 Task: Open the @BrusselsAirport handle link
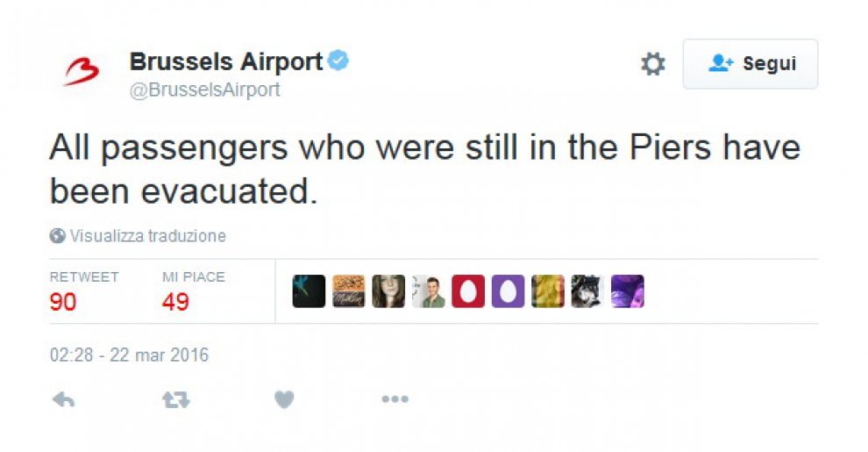click(x=205, y=90)
